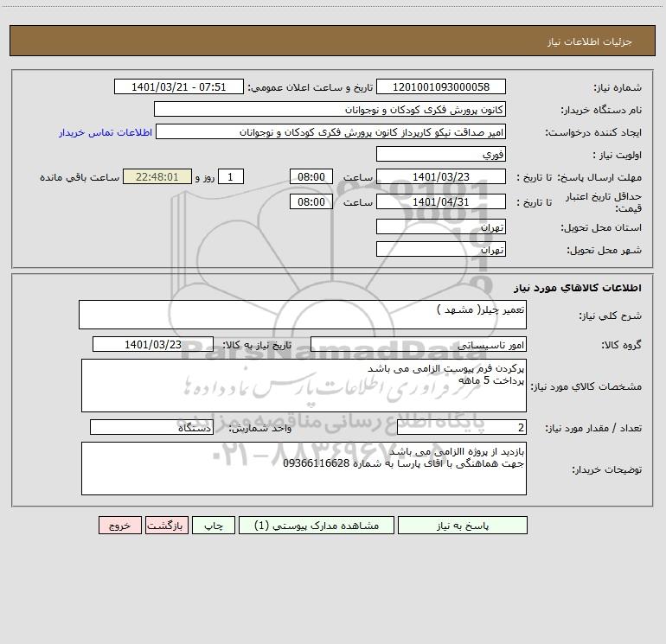This screenshot has width=666, height=644.
Task: Click the 'پاسخ به نیاز' button
Action: [463, 526]
